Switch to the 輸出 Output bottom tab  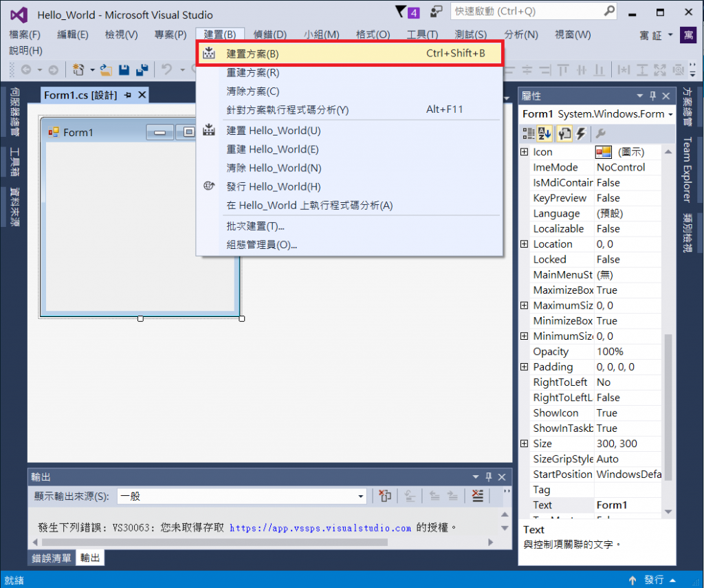[x=90, y=558]
